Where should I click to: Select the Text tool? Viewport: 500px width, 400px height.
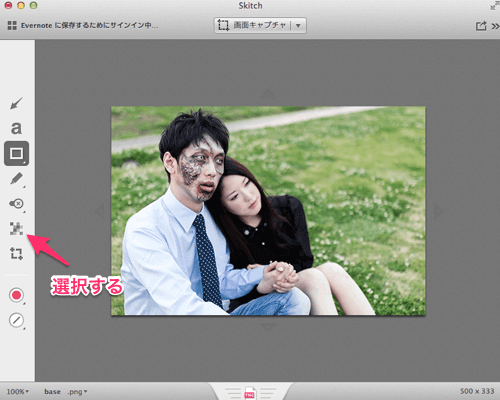click(16, 128)
